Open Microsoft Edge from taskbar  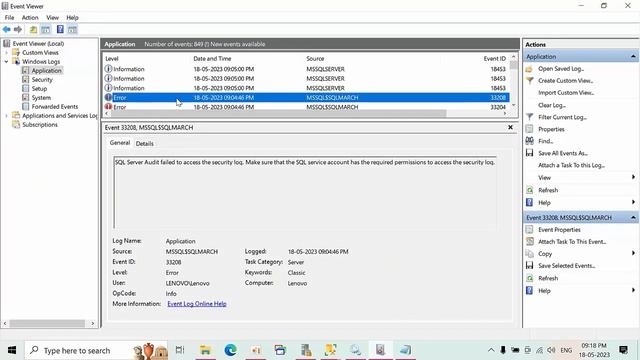[231, 350]
